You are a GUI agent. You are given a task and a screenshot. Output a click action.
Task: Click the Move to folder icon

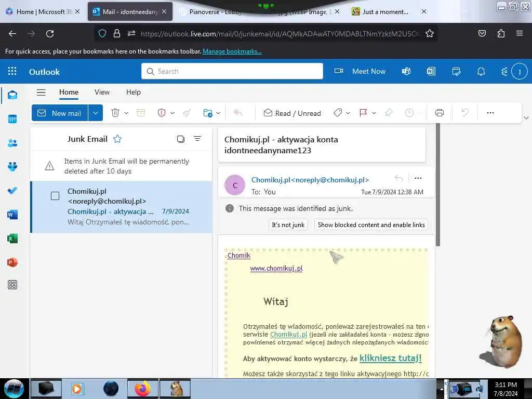coord(208,113)
